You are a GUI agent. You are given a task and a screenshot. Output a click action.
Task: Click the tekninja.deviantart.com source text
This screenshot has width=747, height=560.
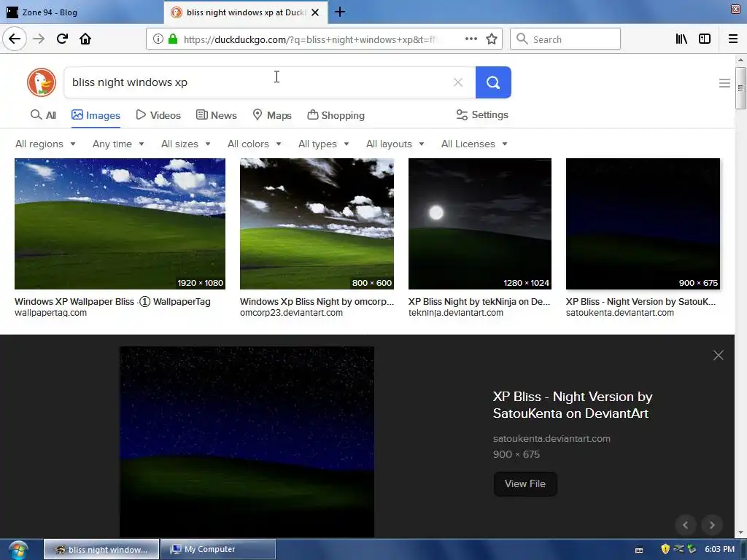(455, 313)
